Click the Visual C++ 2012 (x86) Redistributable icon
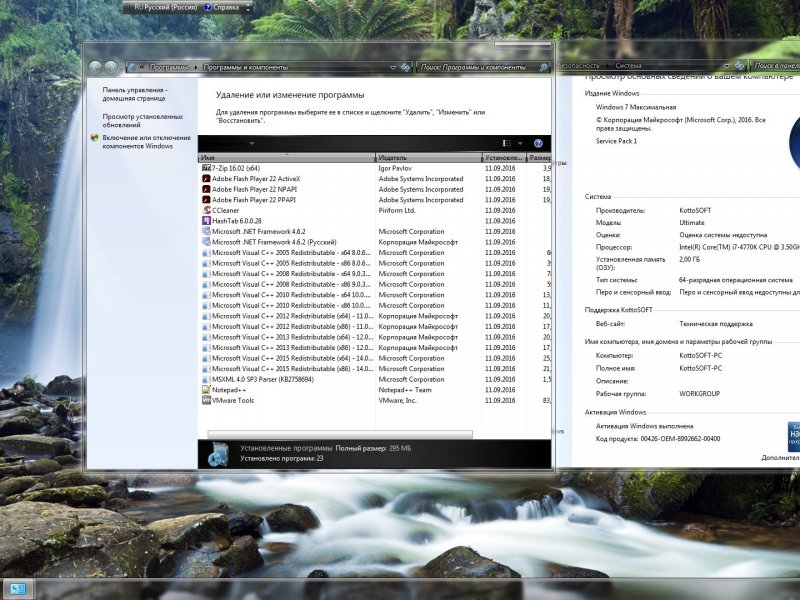Viewport: 800px width, 600px height. tap(206, 327)
